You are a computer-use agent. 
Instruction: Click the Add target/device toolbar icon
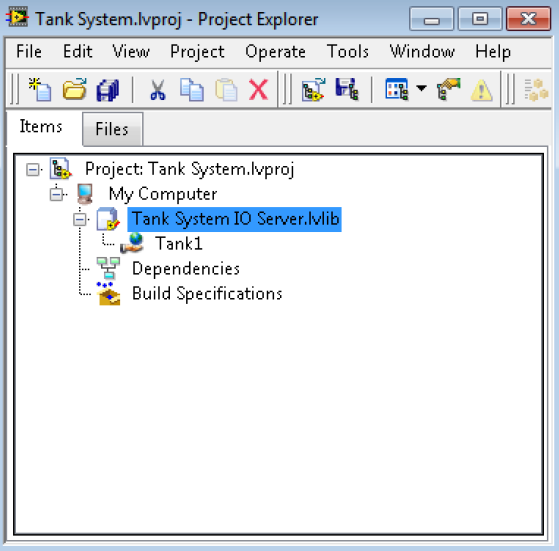pos(313,90)
